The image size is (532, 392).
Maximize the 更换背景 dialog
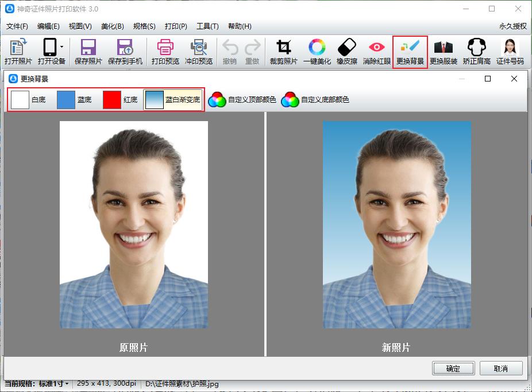click(488, 79)
